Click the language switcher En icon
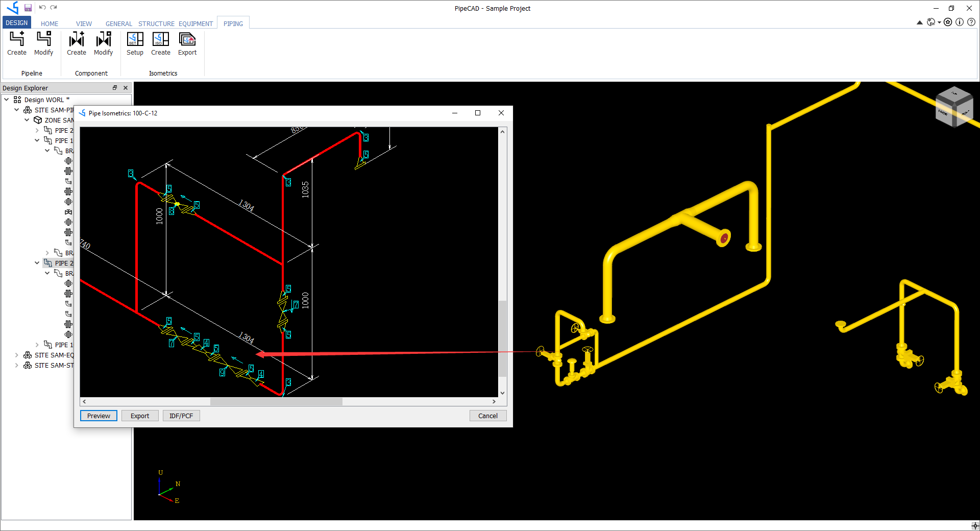 pos(932,22)
